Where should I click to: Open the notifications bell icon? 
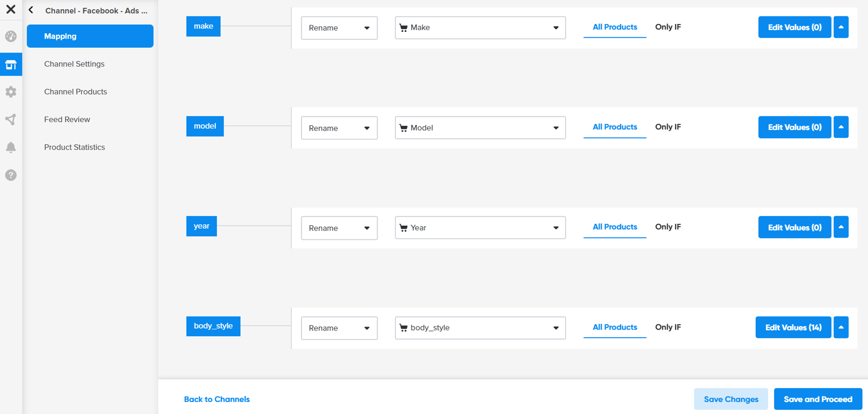click(11, 147)
